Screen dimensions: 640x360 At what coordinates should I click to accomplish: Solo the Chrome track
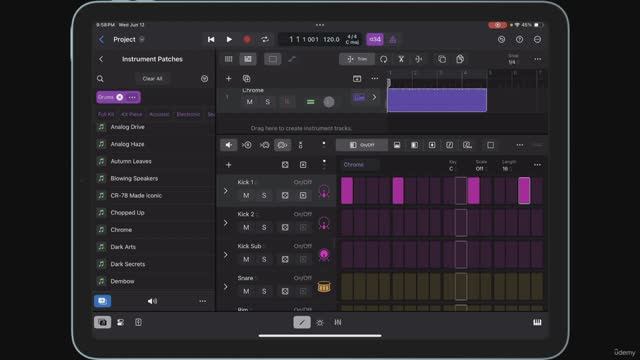[x=268, y=102]
